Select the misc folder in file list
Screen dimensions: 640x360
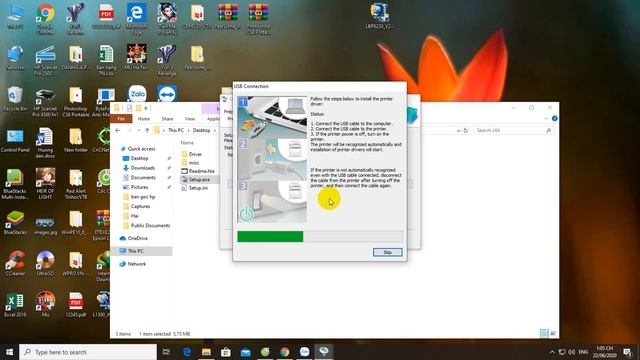190,163
